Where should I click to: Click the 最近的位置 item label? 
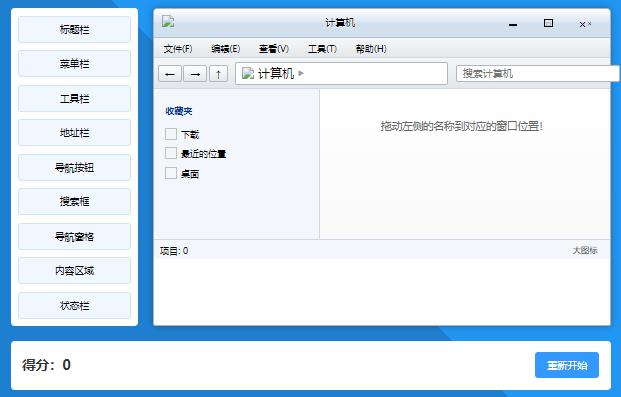[x=203, y=154]
